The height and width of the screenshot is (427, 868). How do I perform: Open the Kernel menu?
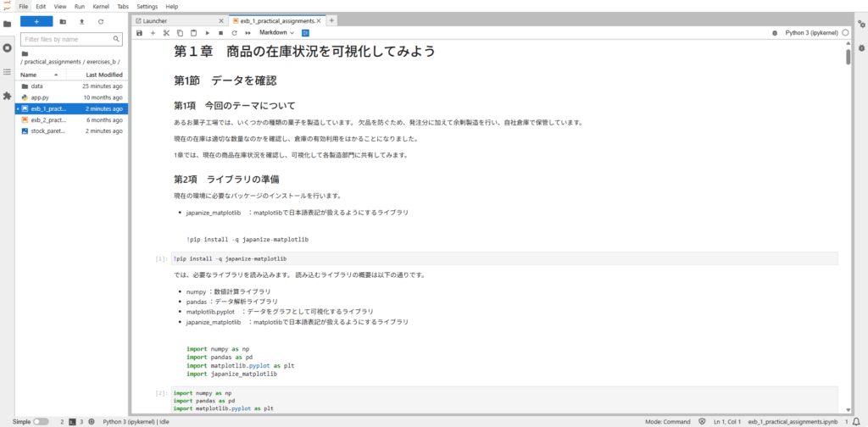(x=100, y=6)
